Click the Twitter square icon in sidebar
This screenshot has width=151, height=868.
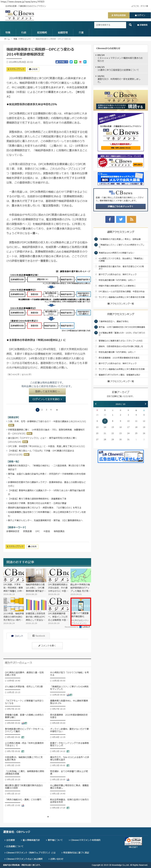point(121,219)
